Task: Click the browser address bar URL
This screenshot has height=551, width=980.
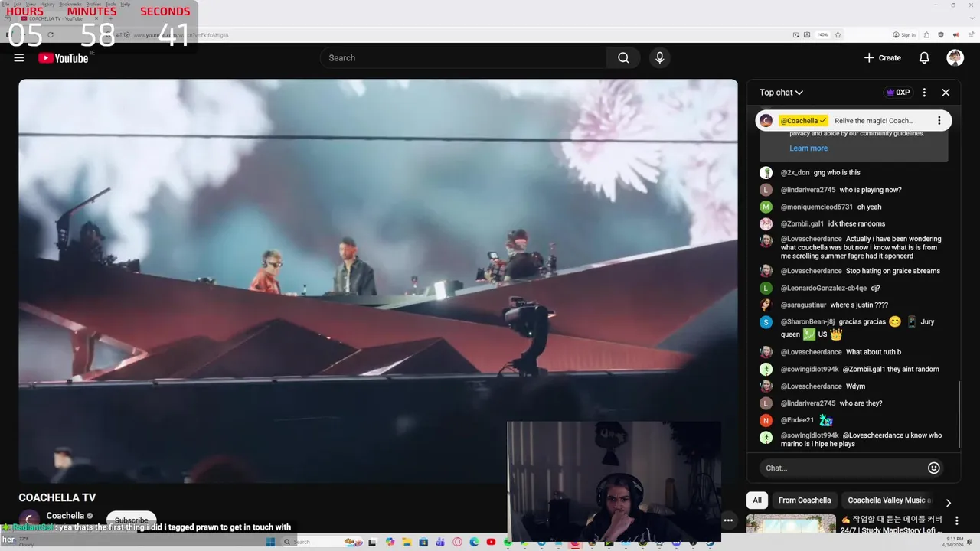Action: pos(181,35)
